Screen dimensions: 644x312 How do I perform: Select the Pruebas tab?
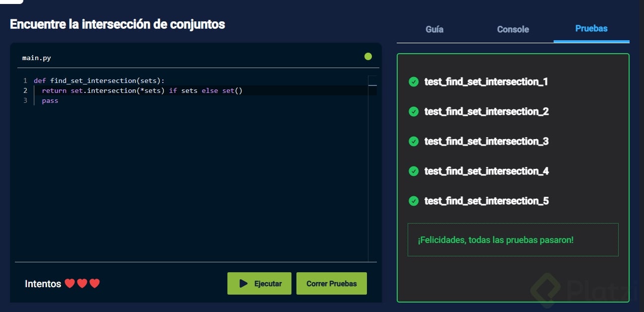[x=591, y=28]
